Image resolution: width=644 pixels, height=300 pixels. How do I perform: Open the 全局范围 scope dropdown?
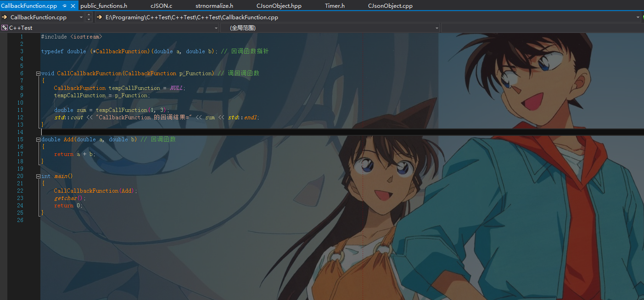437,28
